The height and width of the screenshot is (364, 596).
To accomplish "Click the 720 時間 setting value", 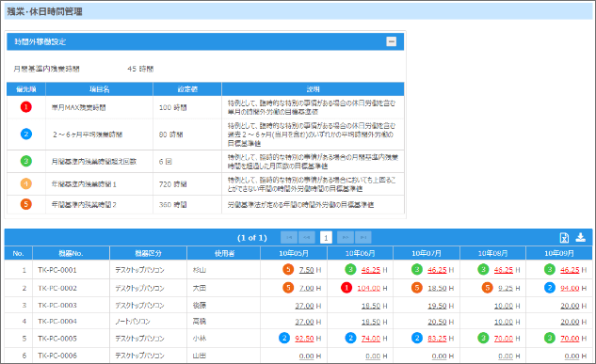I will point(172,184).
